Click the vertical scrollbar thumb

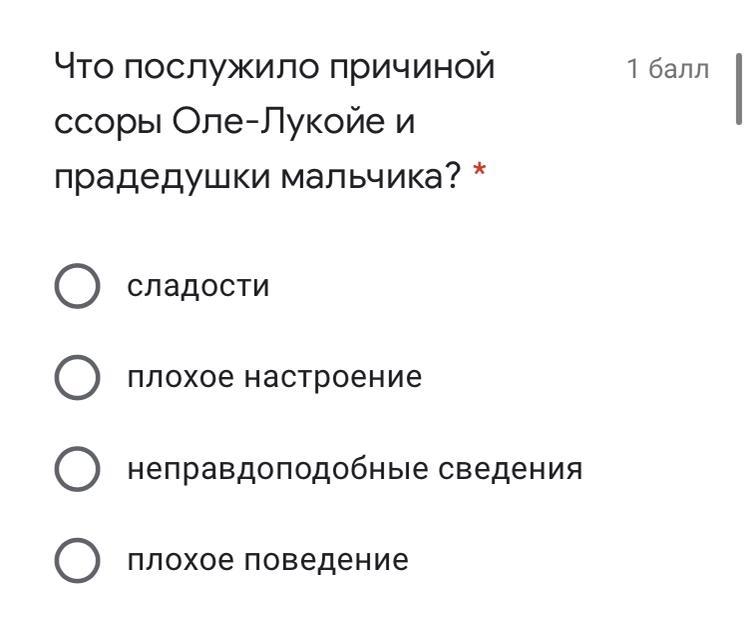(x=739, y=89)
